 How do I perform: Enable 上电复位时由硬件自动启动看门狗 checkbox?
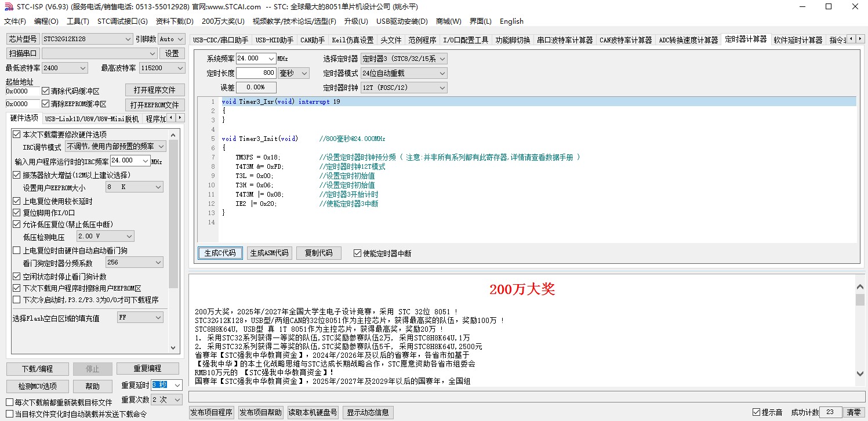tap(17, 251)
